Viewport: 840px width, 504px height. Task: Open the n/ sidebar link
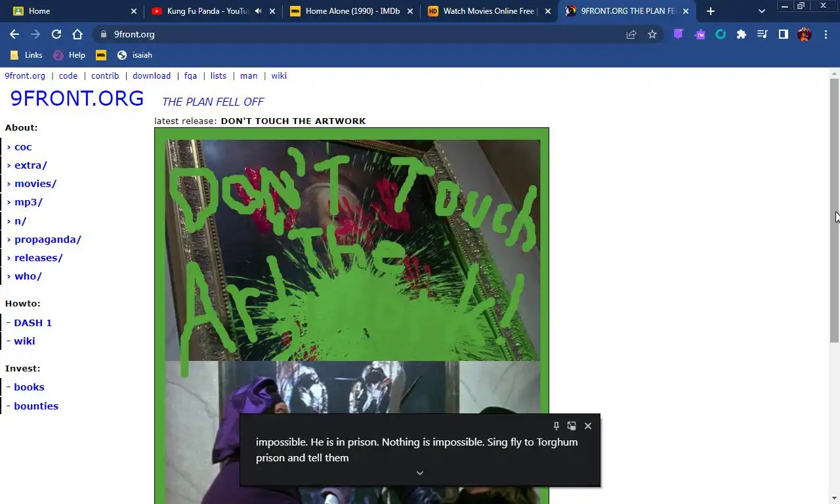pos(20,221)
